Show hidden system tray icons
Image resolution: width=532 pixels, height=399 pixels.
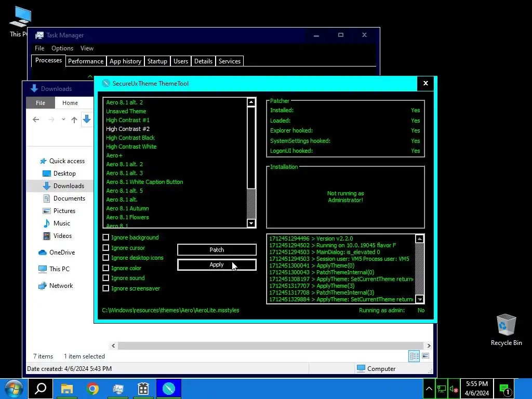point(429,389)
